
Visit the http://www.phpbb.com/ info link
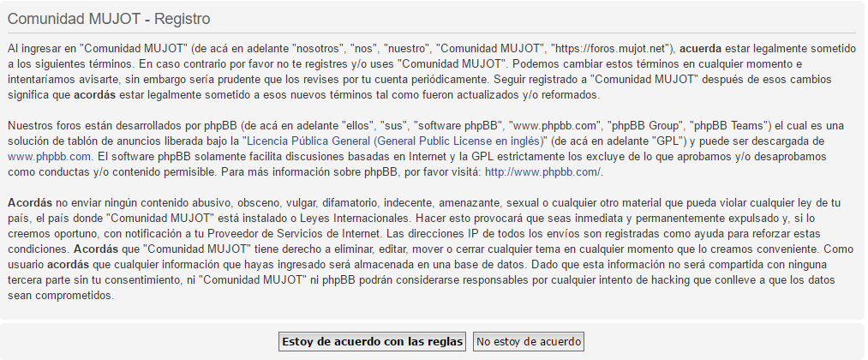click(543, 171)
